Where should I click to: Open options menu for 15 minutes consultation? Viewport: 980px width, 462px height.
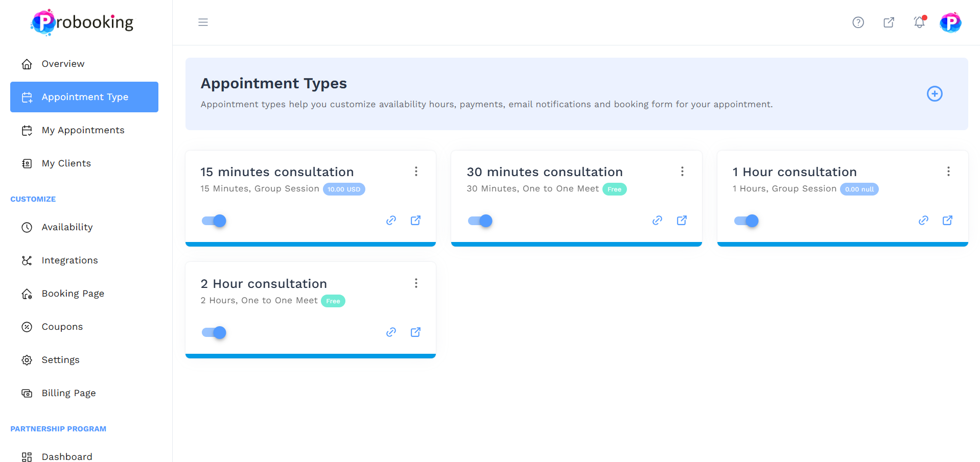416,172
